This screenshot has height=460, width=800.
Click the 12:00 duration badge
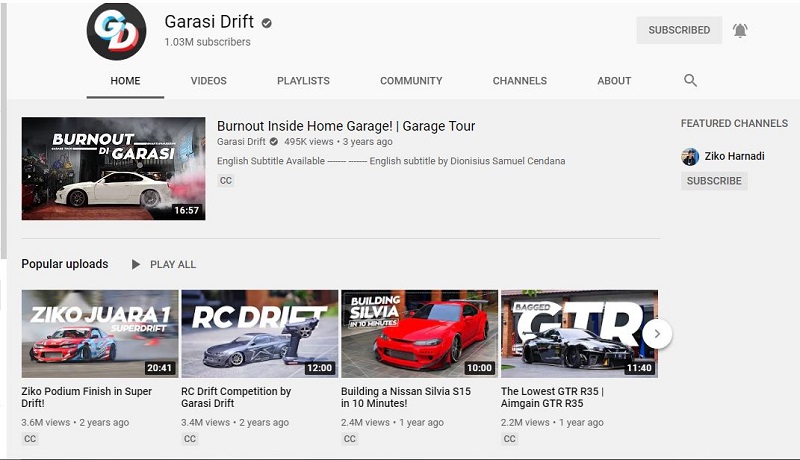[x=319, y=368]
